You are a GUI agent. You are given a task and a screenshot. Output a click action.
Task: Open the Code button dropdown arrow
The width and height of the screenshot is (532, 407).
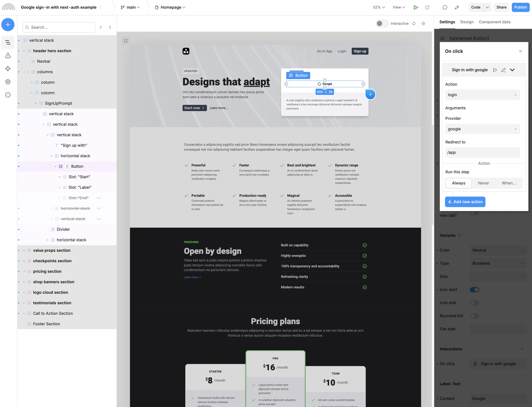tap(487, 7)
